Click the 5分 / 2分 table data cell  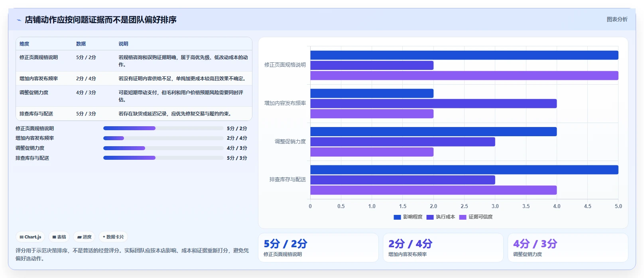point(86,58)
